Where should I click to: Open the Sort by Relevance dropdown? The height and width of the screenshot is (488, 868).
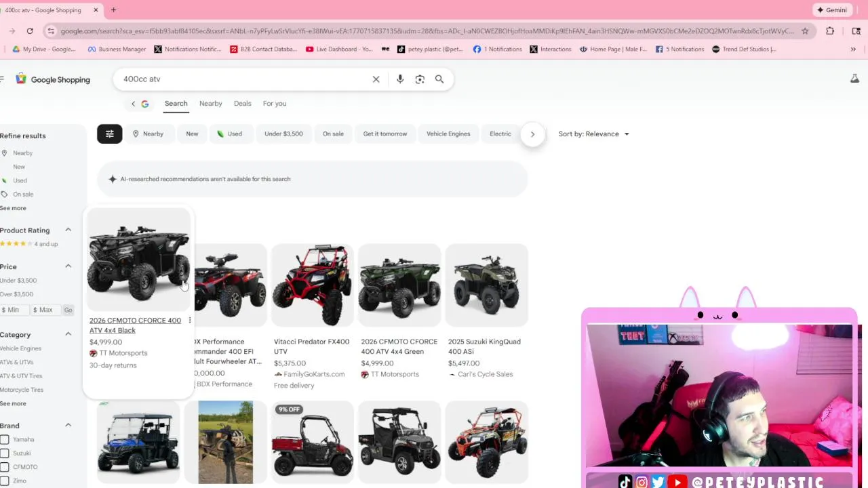[x=594, y=134]
